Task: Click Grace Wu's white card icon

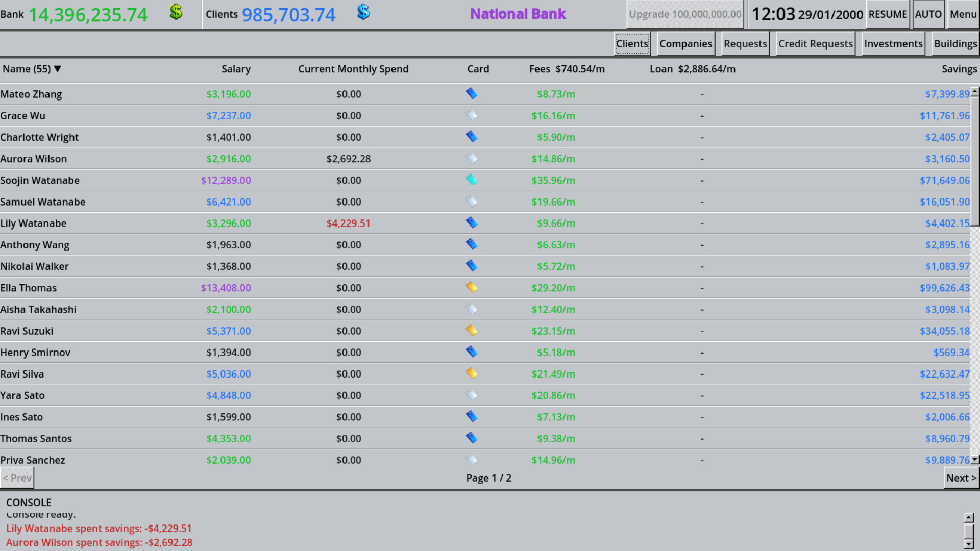Action: (472, 115)
